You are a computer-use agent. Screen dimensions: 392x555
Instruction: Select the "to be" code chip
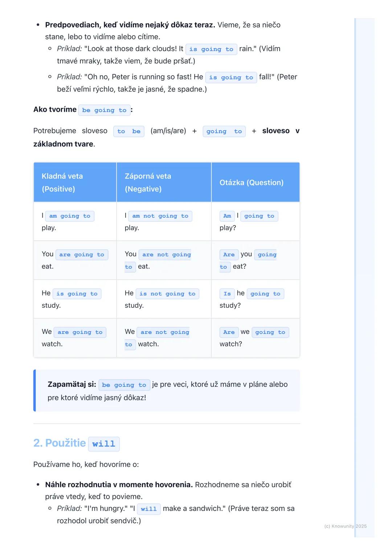coord(129,131)
